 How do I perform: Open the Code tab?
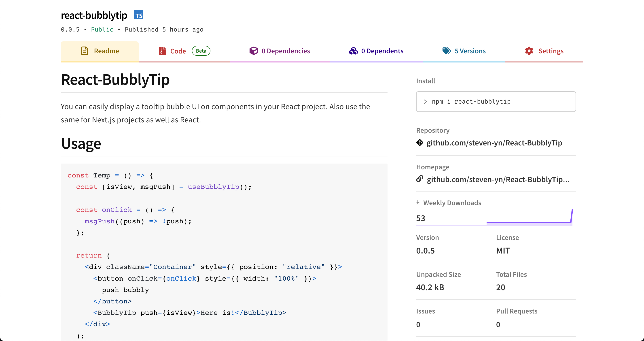[x=178, y=51]
